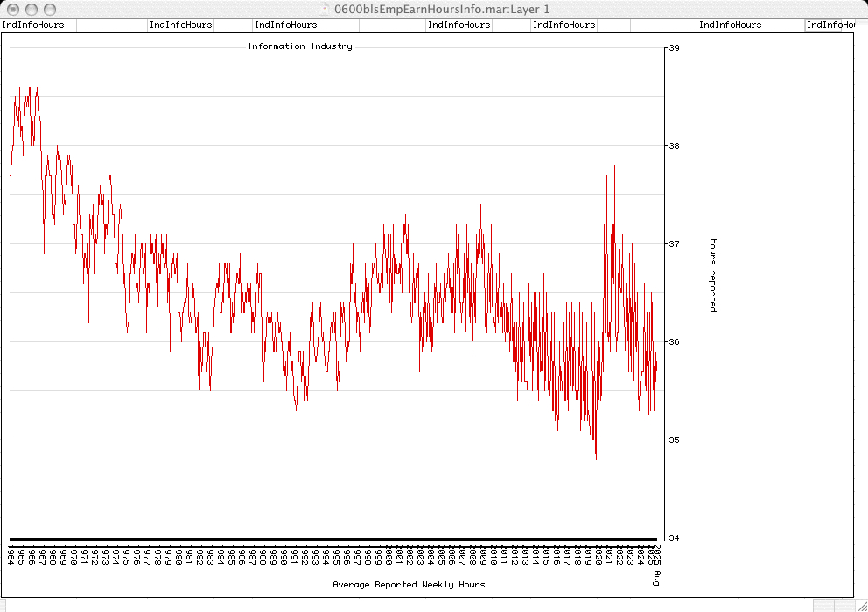The height and width of the screenshot is (612, 868).
Task: Click the empty header cell right of the first IndInfoHours
Action: (x=112, y=25)
